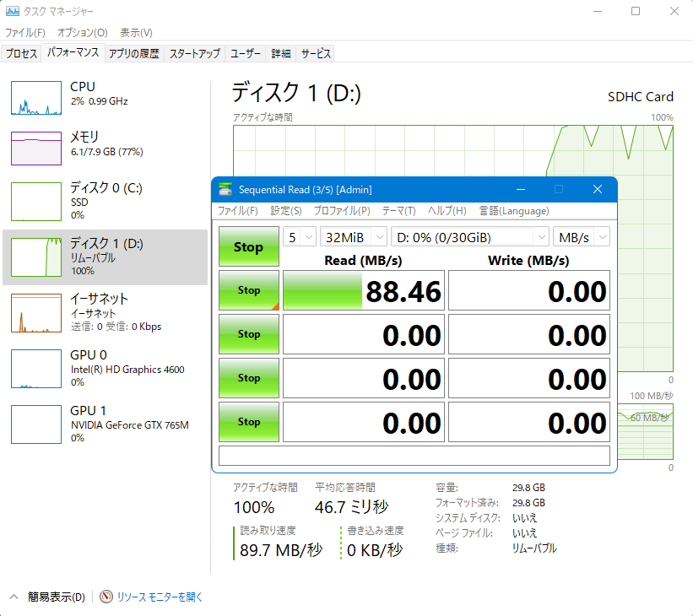
Task: Select the CPU graph thumbnail
Action: (36, 98)
